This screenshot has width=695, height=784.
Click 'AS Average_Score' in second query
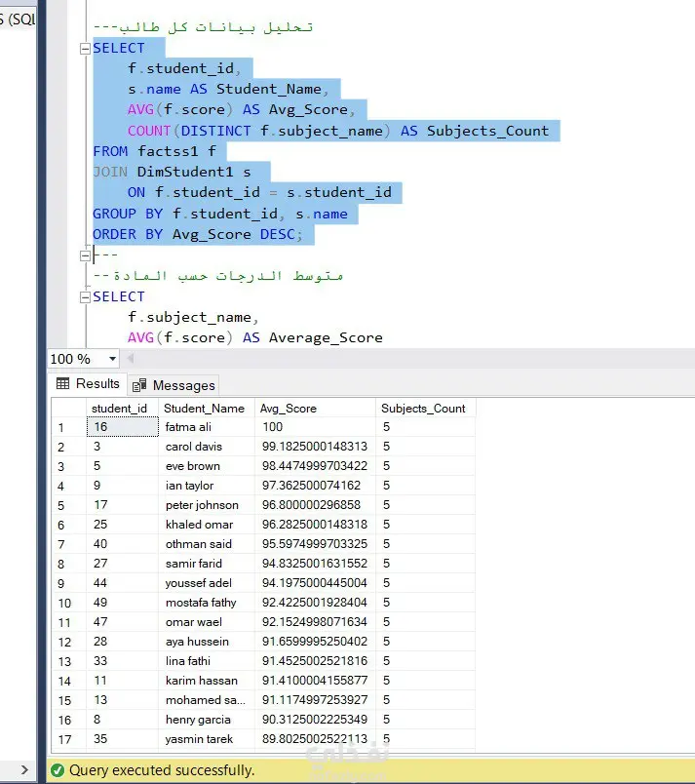pos(313,338)
